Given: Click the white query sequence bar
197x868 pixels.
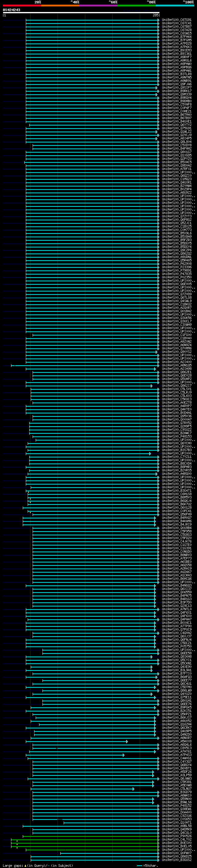Looking at the screenshot, I should tap(81, 13).
